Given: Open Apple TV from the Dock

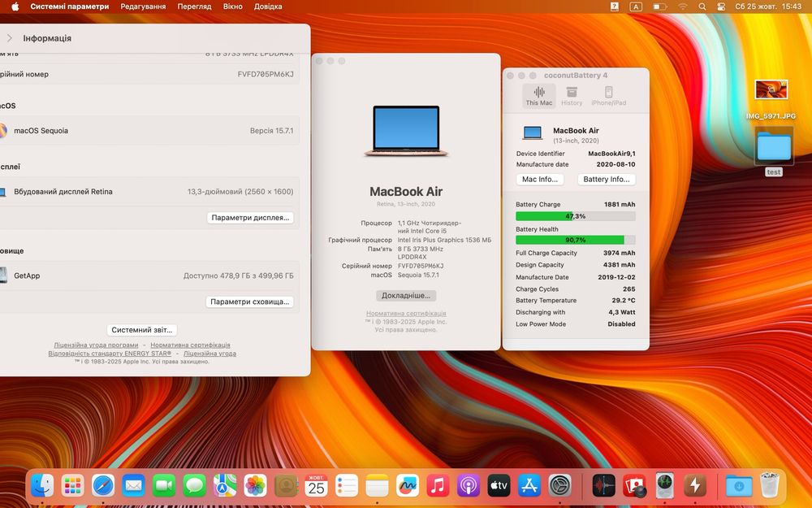Looking at the screenshot, I should (x=499, y=486).
